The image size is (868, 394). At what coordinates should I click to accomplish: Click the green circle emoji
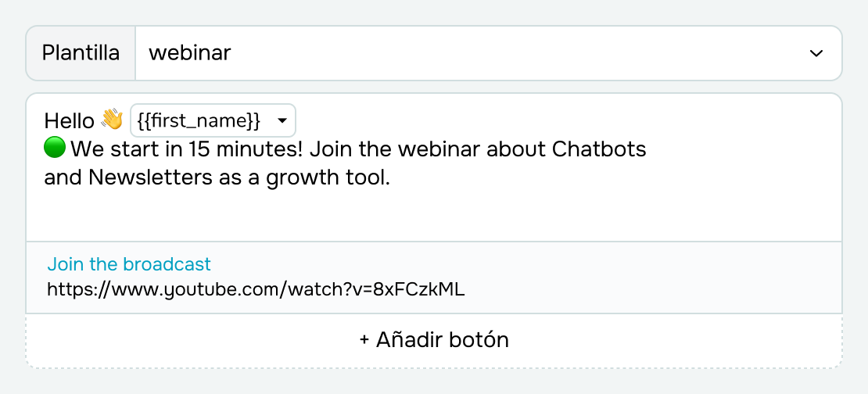coord(55,148)
